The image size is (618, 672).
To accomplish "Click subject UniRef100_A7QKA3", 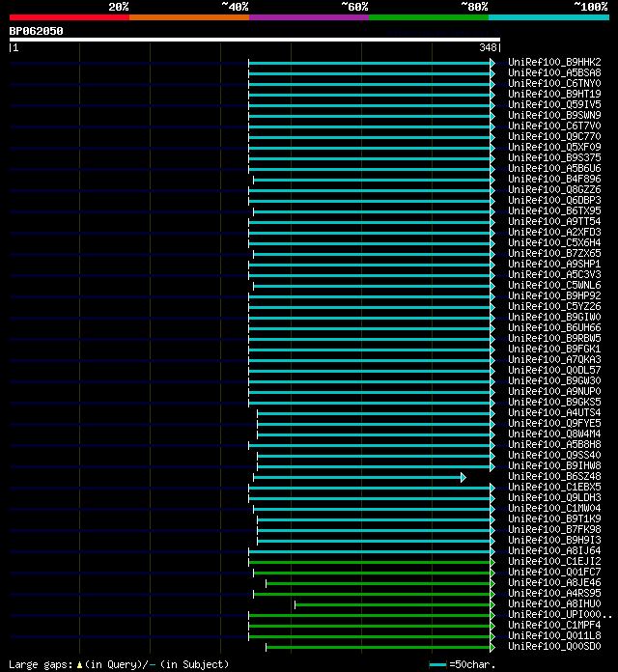I will tap(554, 359).
